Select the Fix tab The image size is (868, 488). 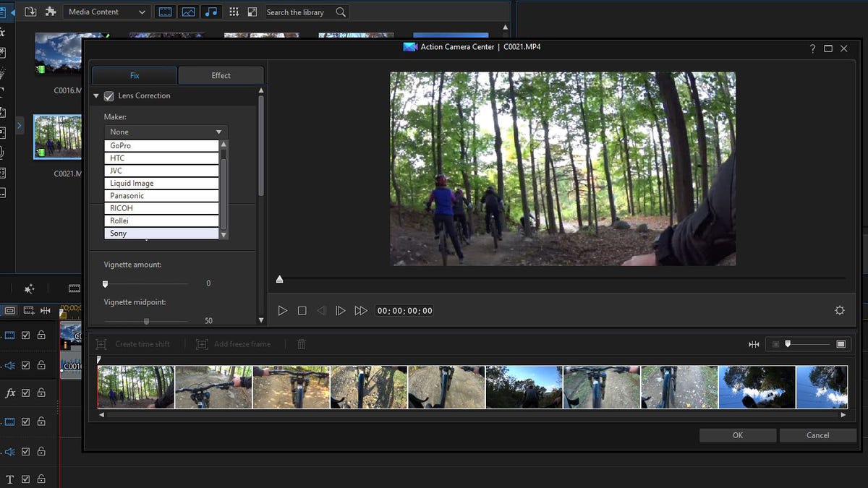pos(135,75)
